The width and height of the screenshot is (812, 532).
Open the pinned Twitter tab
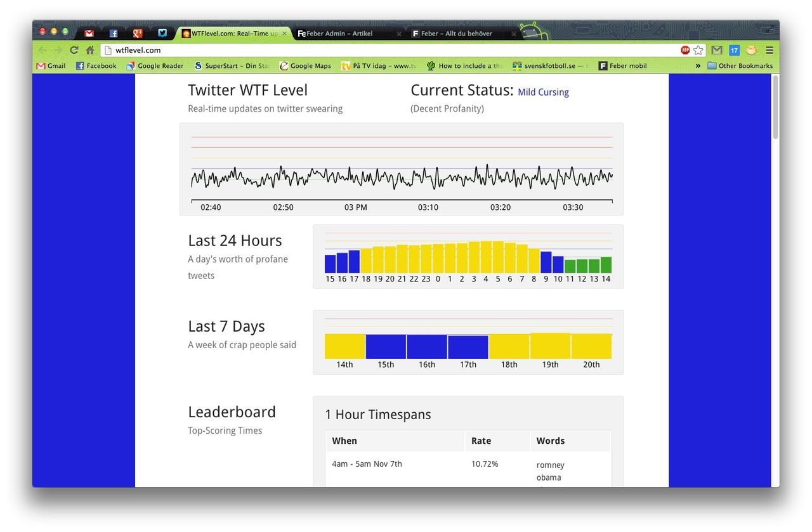(162, 34)
